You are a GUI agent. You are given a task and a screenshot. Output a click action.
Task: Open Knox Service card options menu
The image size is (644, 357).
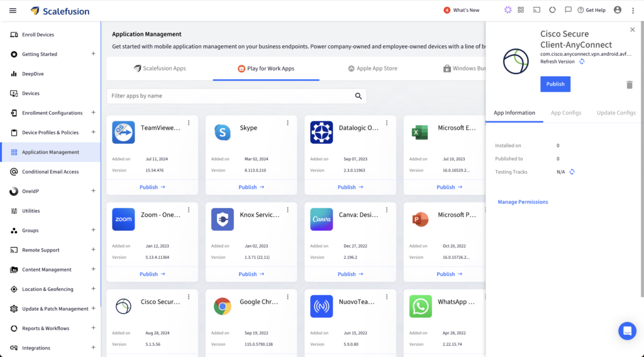pos(287,210)
